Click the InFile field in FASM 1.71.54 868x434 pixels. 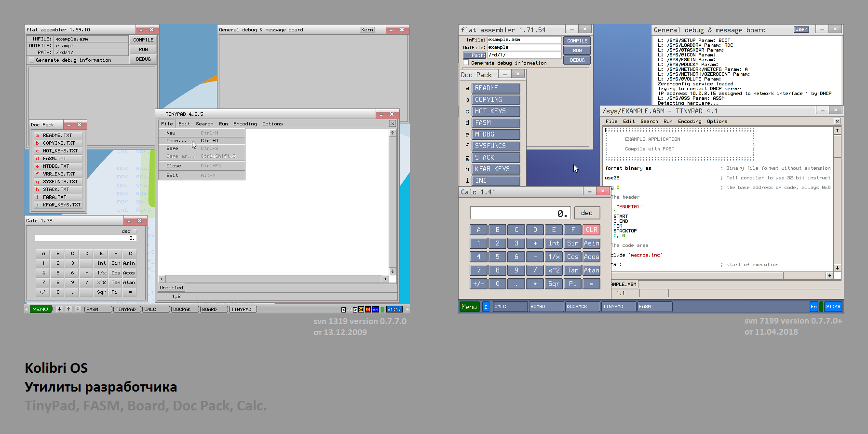(x=524, y=40)
